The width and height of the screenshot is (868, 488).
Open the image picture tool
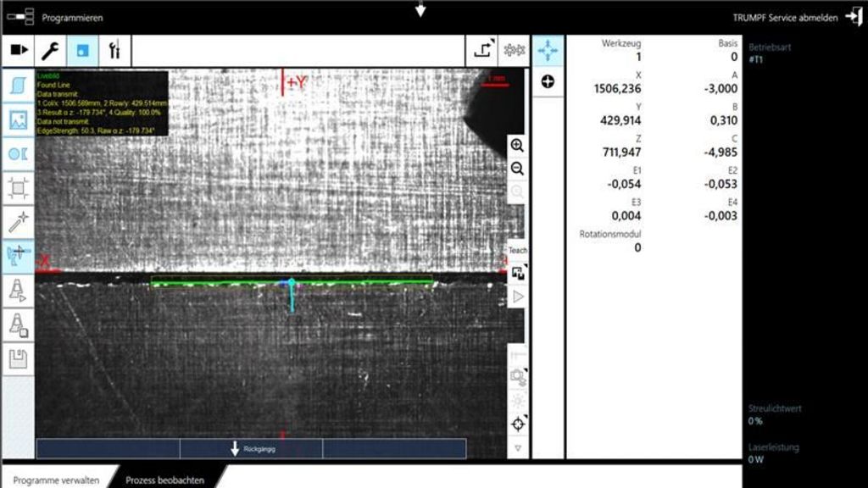click(x=19, y=120)
